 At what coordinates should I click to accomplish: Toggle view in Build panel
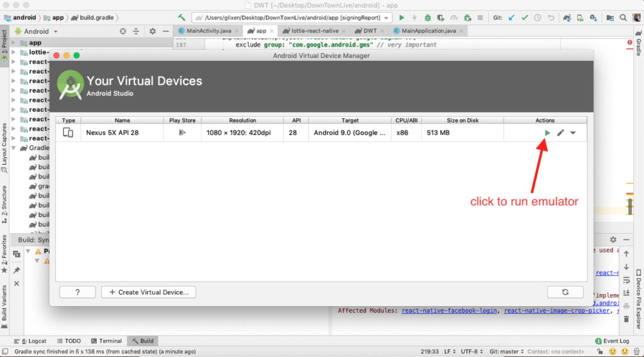pos(16,255)
